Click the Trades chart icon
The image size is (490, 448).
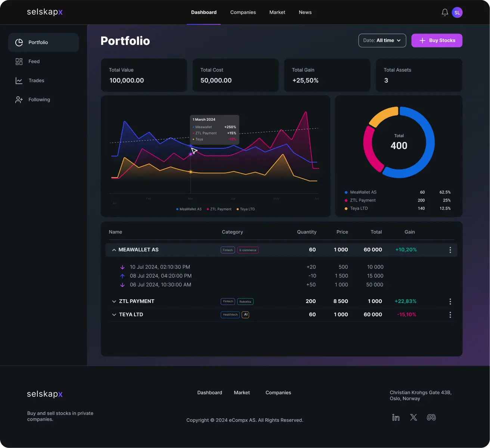point(19,81)
